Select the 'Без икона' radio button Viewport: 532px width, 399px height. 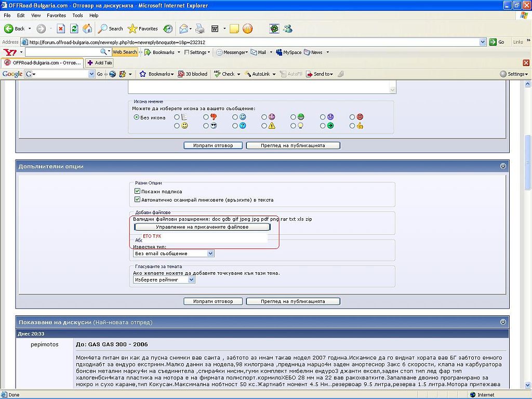[x=137, y=117]
